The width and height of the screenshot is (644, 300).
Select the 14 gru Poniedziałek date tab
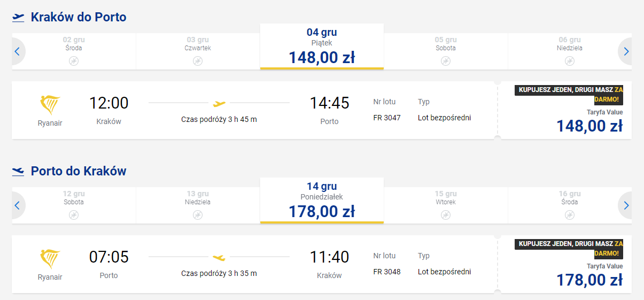pos(322,201)
